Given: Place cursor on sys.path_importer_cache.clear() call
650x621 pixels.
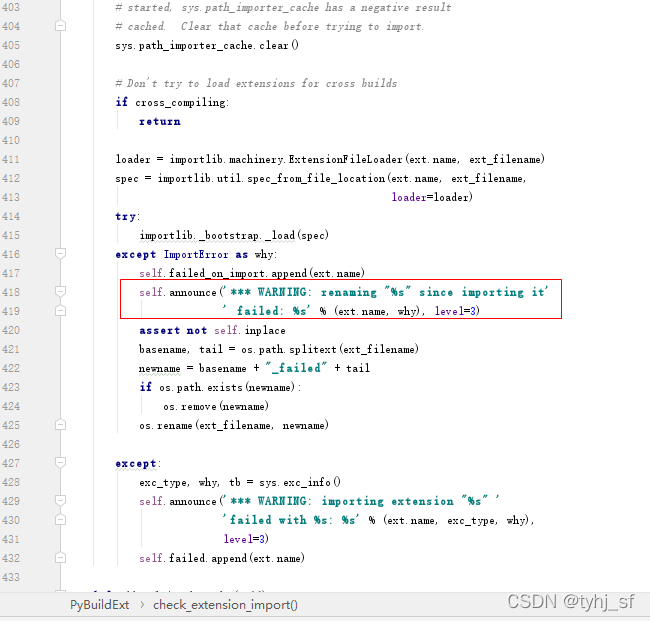Looking at the screenshot, I should coord(207,45).
